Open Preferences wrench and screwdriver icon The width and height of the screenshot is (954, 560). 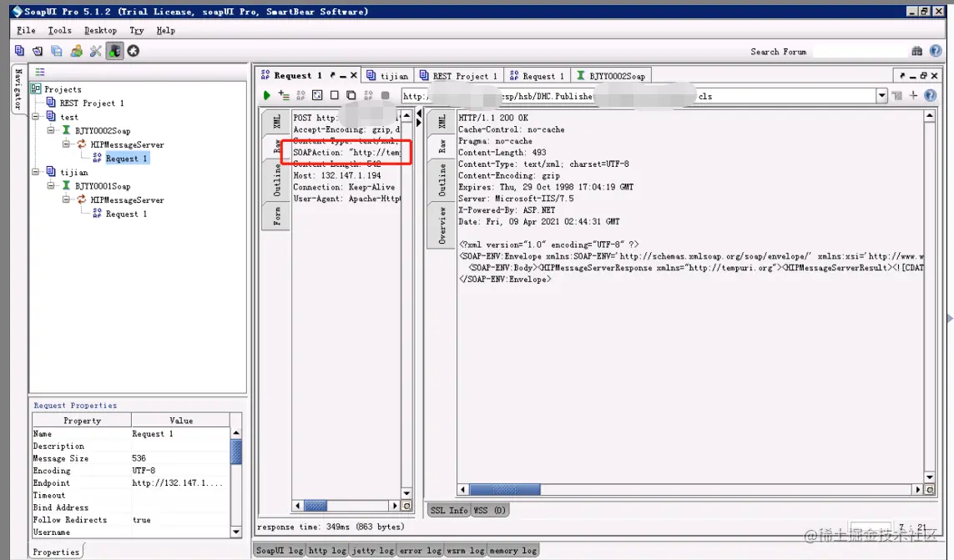pyautogui.click(x=95, y=51)
